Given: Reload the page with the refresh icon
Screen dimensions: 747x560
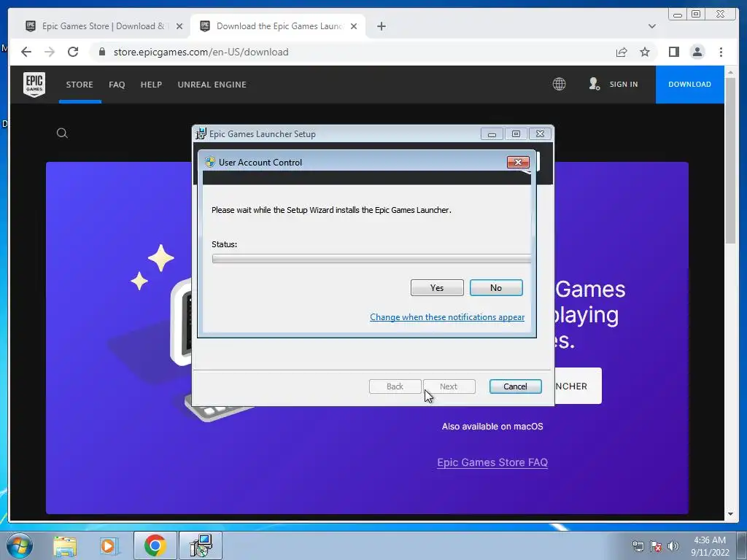Looking at the screenshot, I should 73,52.
